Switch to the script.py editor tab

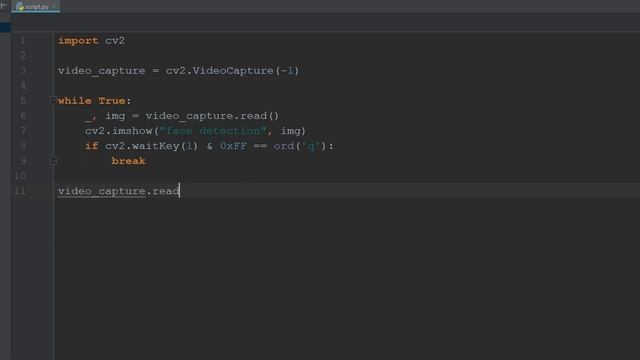36,7
